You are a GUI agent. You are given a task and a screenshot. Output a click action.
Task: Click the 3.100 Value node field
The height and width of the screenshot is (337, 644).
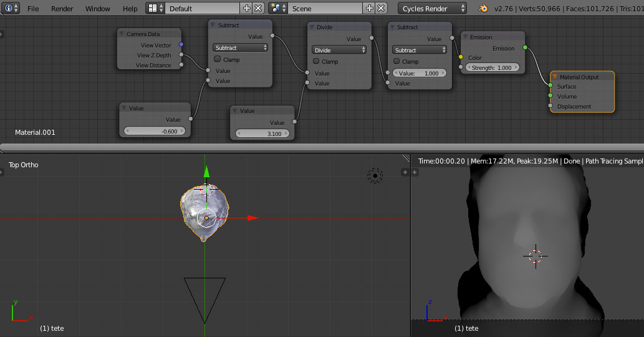[x=262, y=134]
